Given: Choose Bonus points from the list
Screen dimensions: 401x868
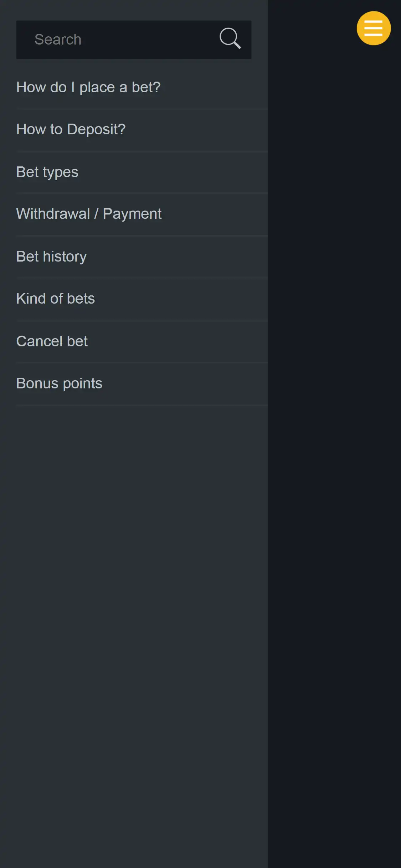Looking at the screenshot, I should (x=60, y=383).
